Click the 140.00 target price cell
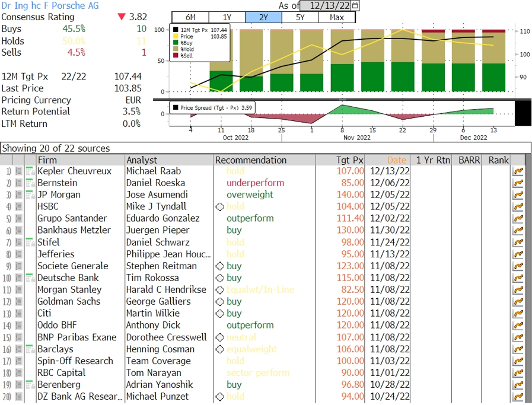 click(x=350, y=195)
